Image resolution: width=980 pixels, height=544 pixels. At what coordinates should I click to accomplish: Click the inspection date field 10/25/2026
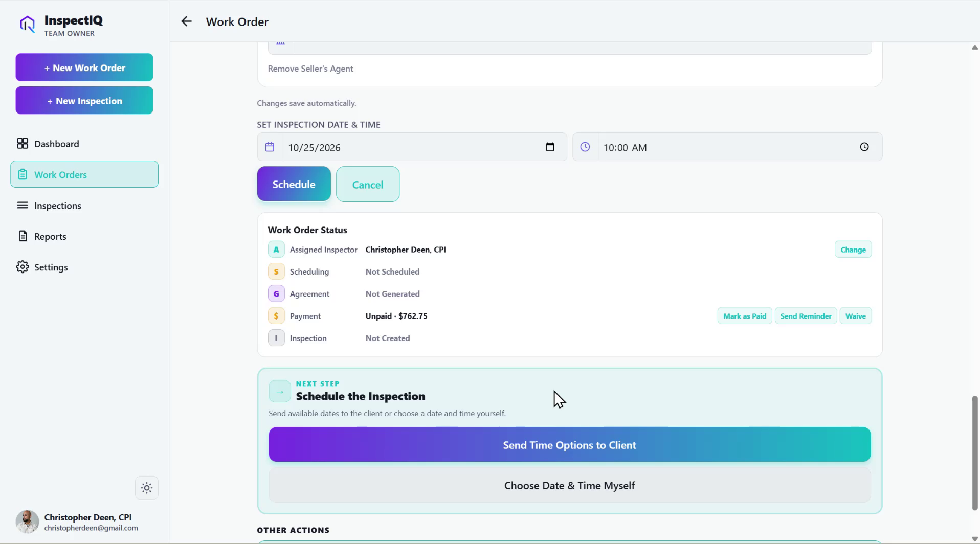[x=412, y=147]
